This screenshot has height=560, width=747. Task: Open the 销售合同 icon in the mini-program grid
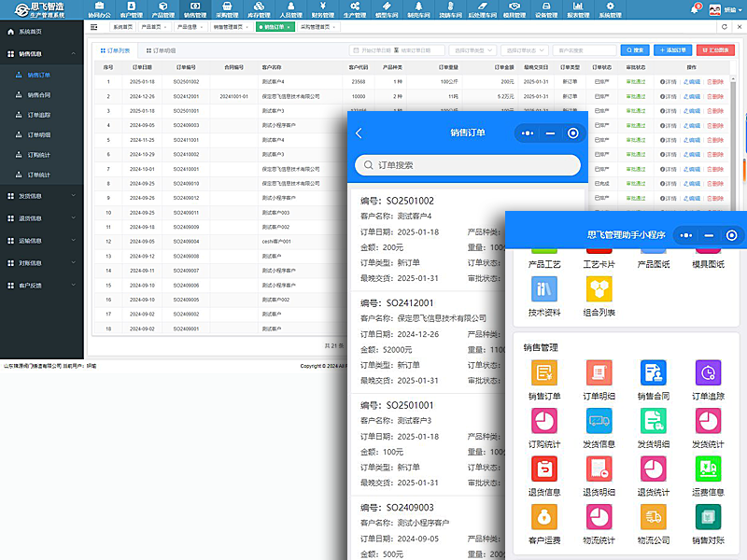[653, 373]
